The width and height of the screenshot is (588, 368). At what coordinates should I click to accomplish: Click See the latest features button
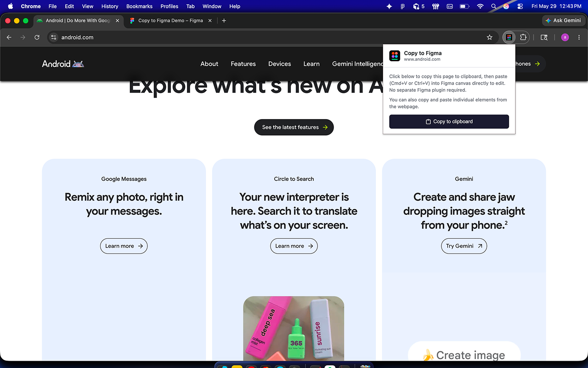click(x=294, y=127)
